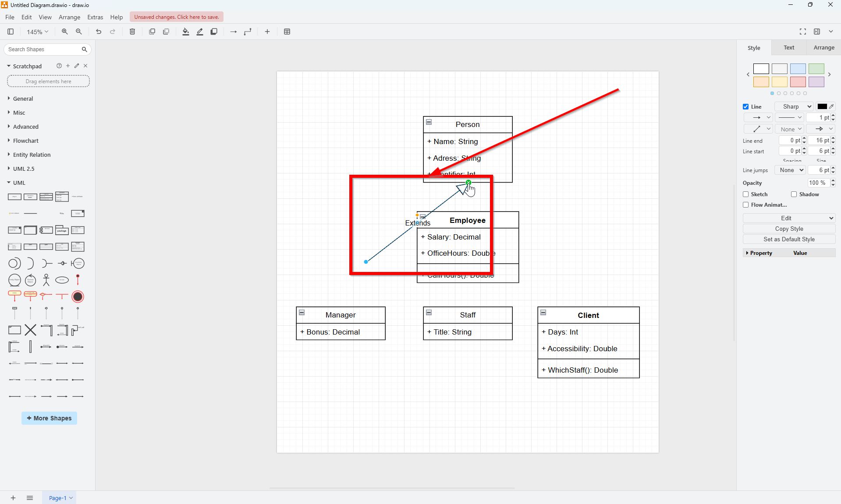Uncheck the Line checkbox in Style panel
841x504 pixels.
pyautogui.click(x=746, y=106)
